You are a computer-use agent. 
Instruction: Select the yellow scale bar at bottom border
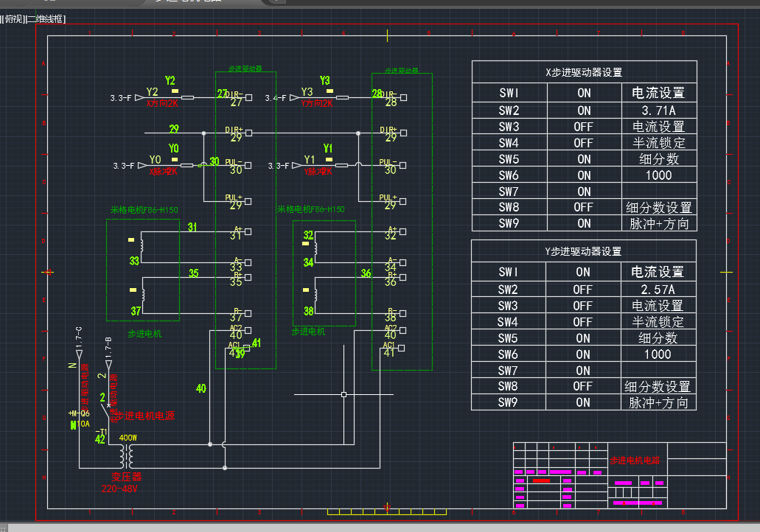click(387, 511)
